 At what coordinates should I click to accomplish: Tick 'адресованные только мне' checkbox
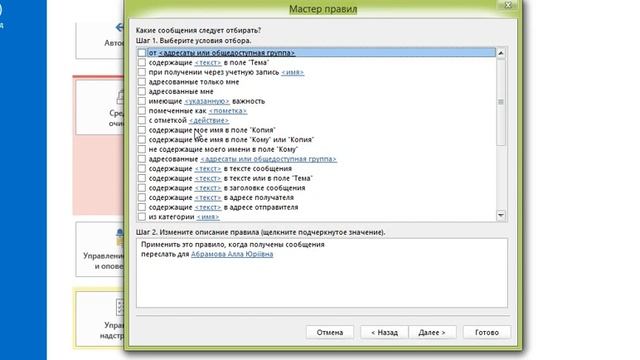pos(142,82)
